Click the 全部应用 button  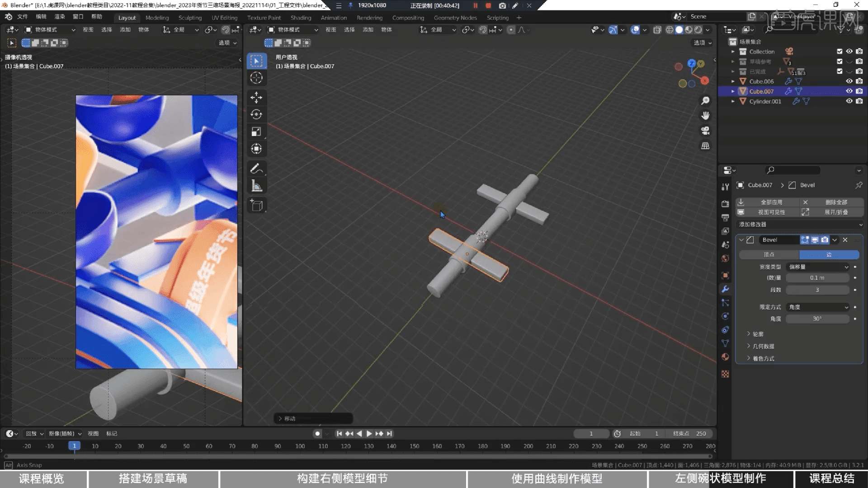tap(767, 202)
